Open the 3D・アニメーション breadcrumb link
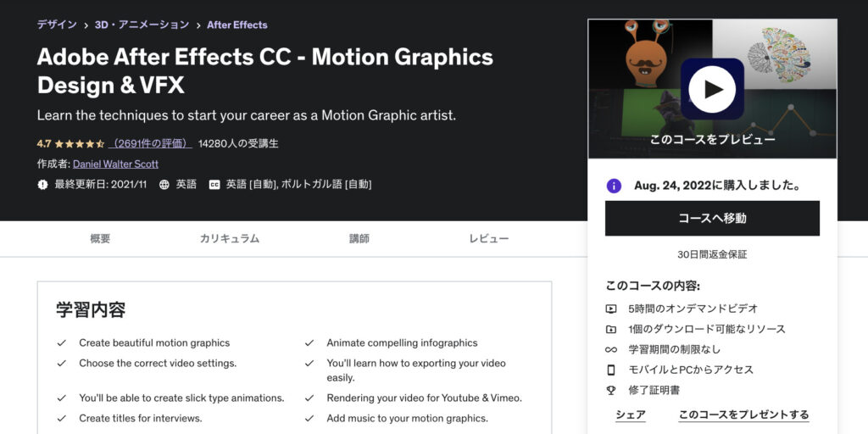This screenshot has width=868, height=434. pos(142,25)
